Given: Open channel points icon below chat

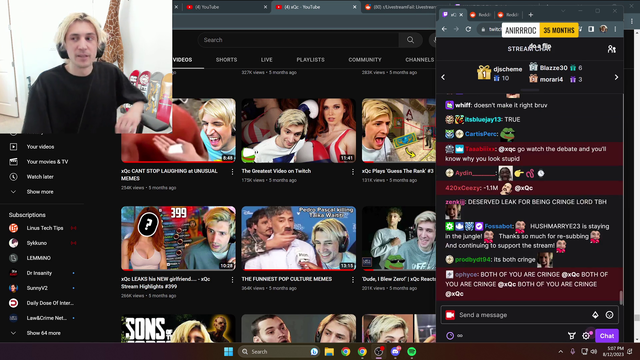Looking at the screenshot, I should [450, 336].
